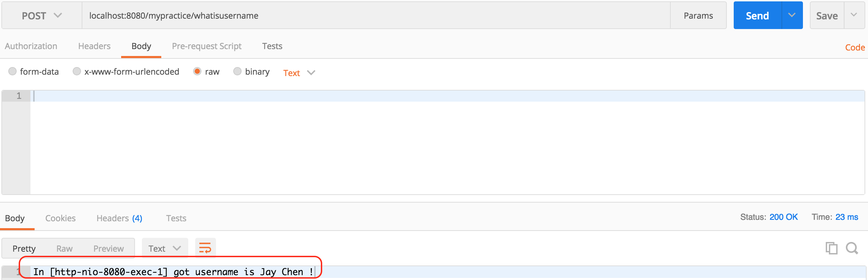
Task: Open response search with the magnifier icon
Action: pos(852,248)
